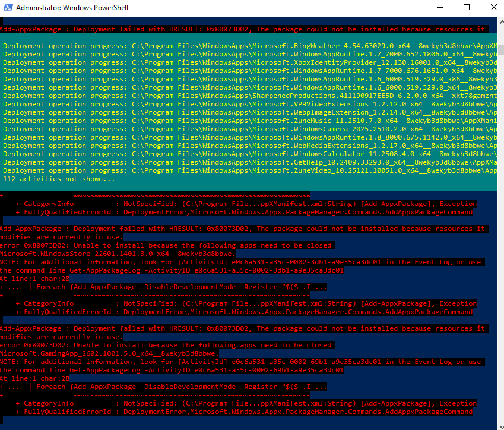Click the Get-AppPackageLog line ending 3db1-a9e35ca3dc01
The width and height of the screenshot is (504, 430).
pos(172,270)
